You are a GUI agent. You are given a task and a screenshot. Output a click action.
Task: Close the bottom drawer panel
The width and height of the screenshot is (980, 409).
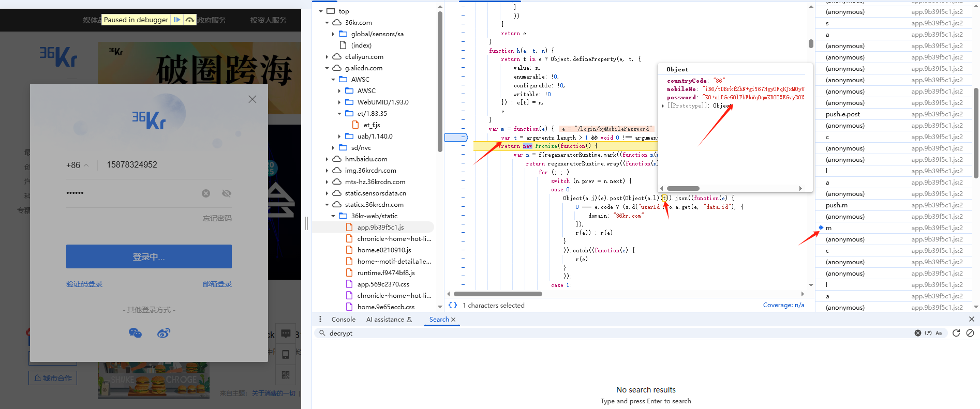(x=971, y=319)
